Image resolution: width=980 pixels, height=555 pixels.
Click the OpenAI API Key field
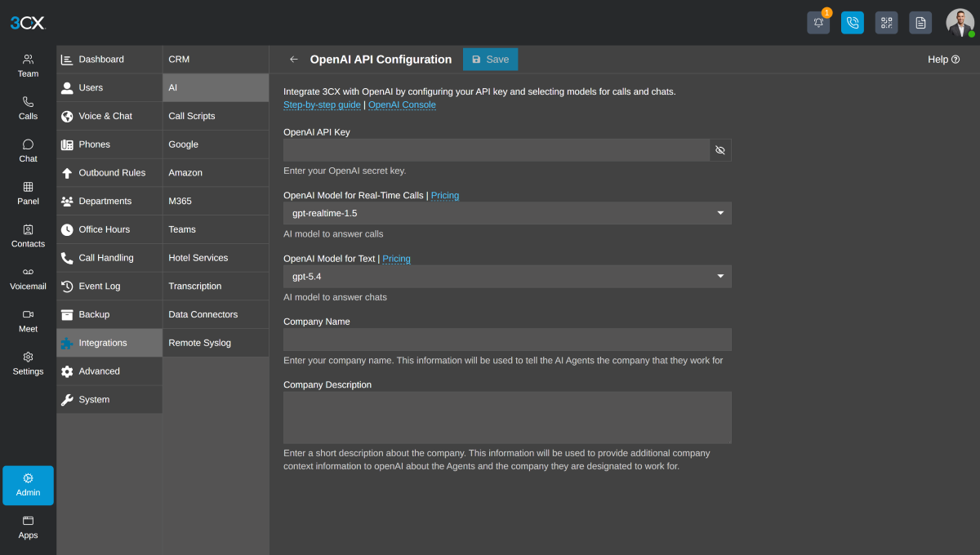pos(497,150)
